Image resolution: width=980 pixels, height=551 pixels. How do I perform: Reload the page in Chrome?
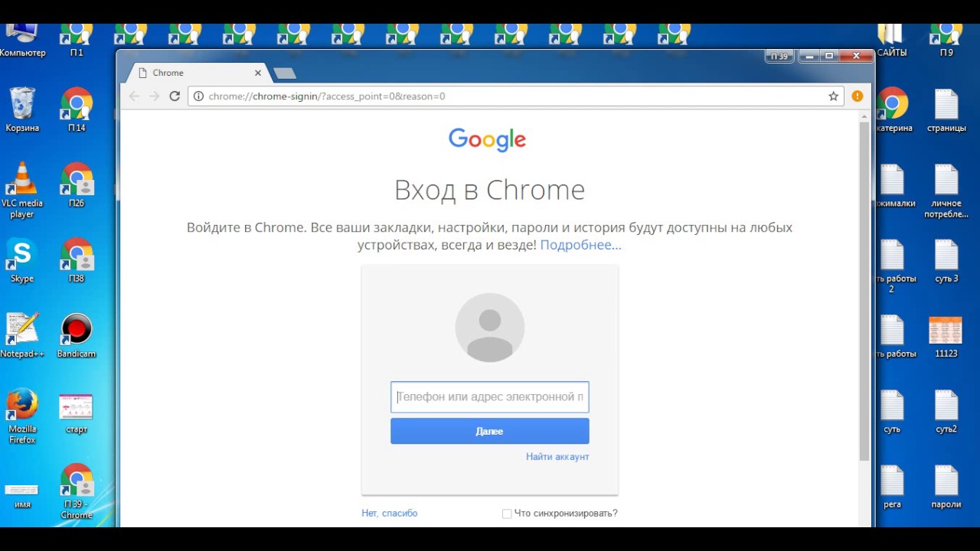[175, 96]
